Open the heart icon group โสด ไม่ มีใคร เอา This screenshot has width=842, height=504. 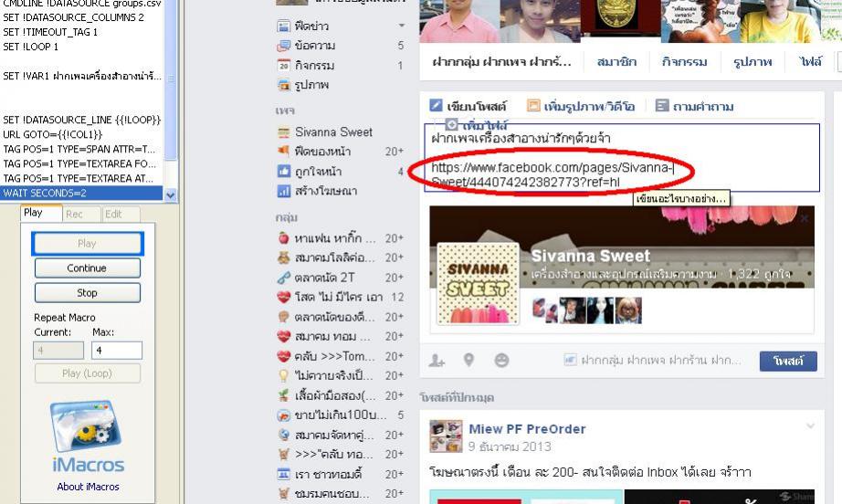click(283, 297)
